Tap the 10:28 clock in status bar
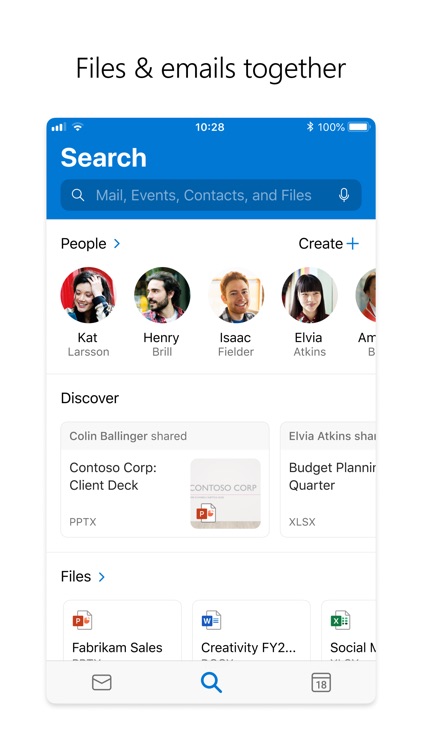 coord(210,127)
